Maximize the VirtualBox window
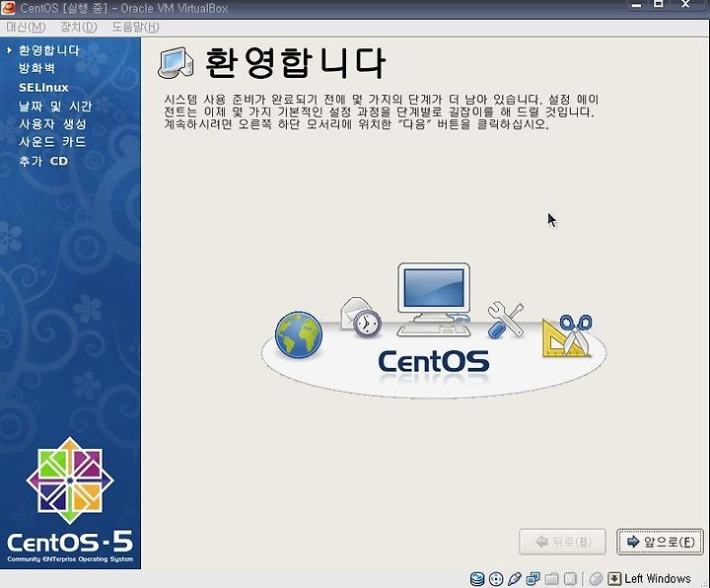Image resolution: width=710 pixels, height=588 pixels. [659, 5]
